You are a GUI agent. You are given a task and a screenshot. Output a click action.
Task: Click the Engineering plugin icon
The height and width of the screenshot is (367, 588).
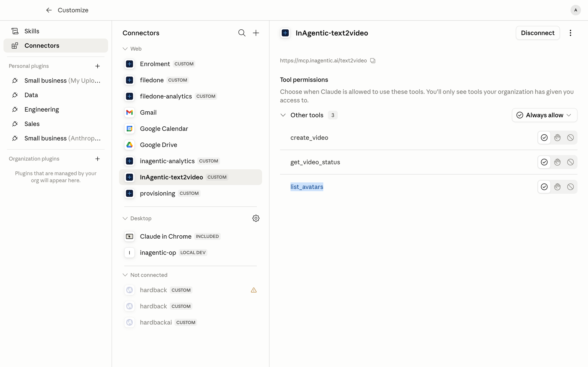[15, 109]
